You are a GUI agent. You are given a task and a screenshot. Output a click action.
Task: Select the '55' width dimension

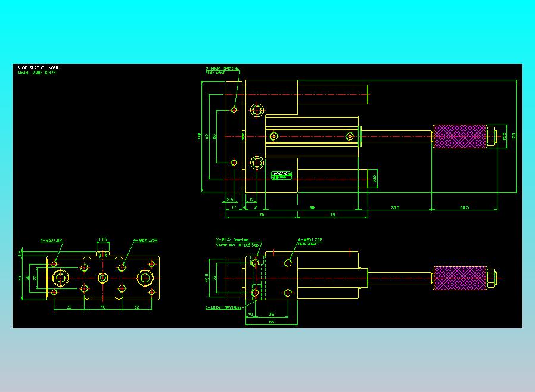pyautogui.click(x=272, y=322)
